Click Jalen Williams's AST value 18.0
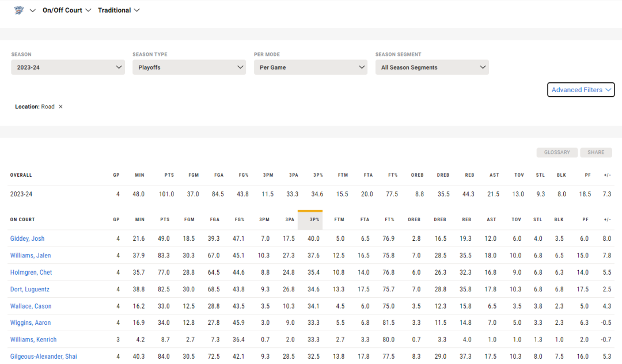Screen dimensions: 622x364 tap(490, 255)
